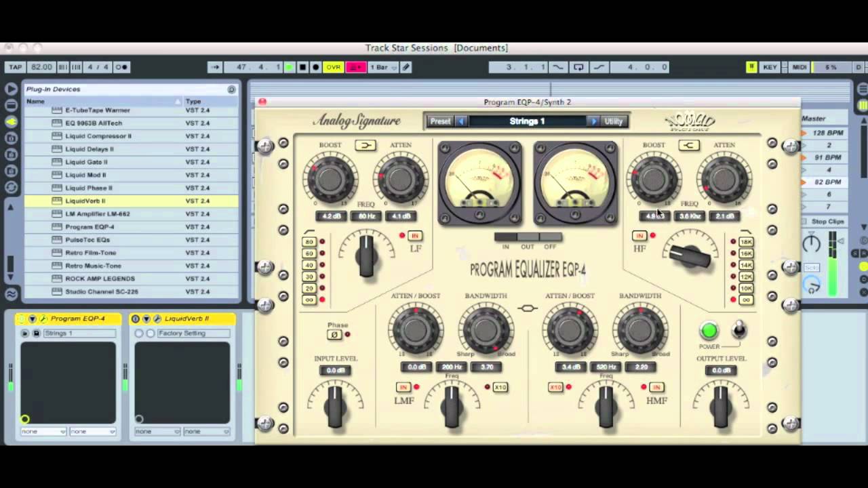Screen dimensions: 868x488
Task: Open LiquidVerb II plug-in window wrench icon
Action: coord(157,319)
